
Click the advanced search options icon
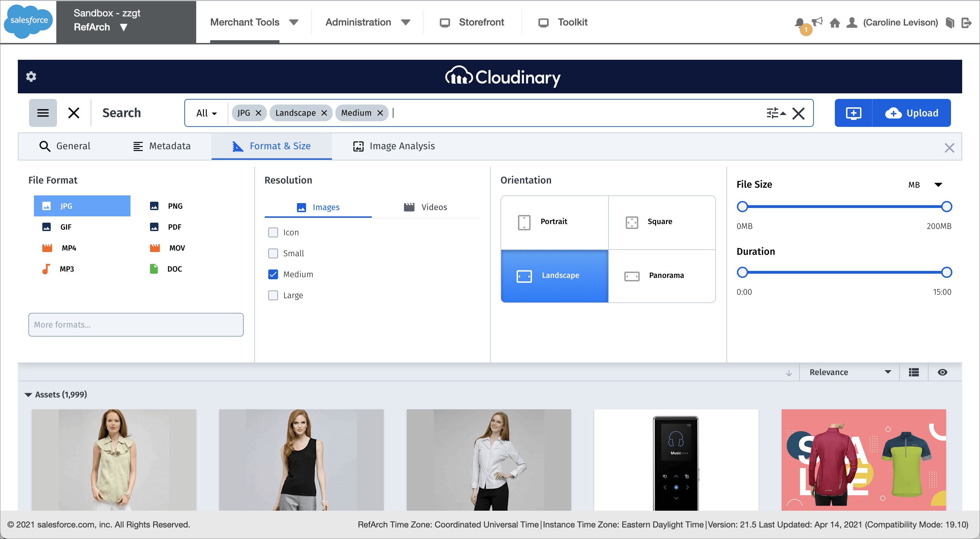point(775,113)
